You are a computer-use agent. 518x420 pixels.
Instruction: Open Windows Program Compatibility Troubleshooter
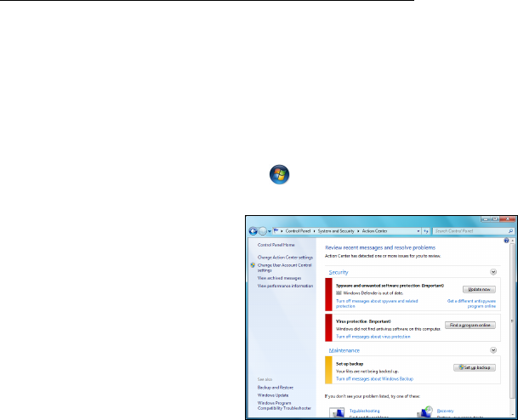click(284, 406)
